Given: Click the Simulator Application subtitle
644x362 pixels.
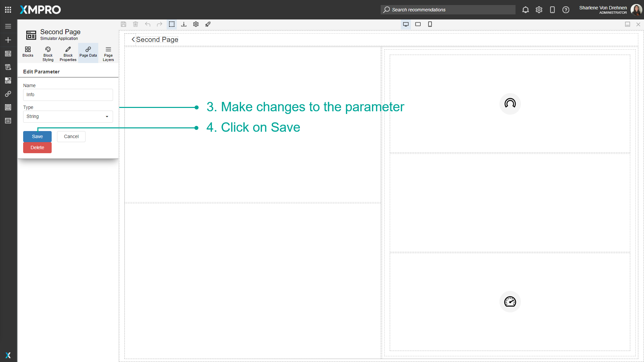Looking at the screenshot, I should point(59,39).
